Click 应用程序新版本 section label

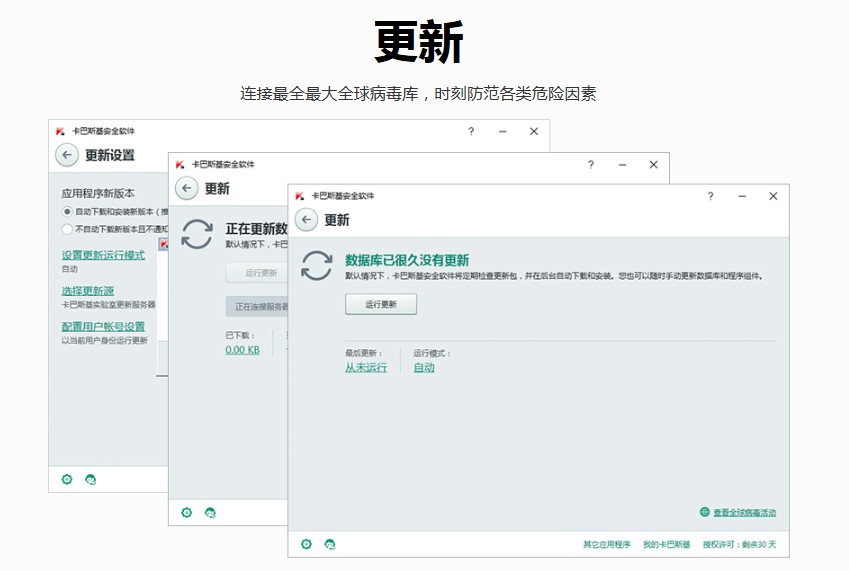(x=98, y=193)
